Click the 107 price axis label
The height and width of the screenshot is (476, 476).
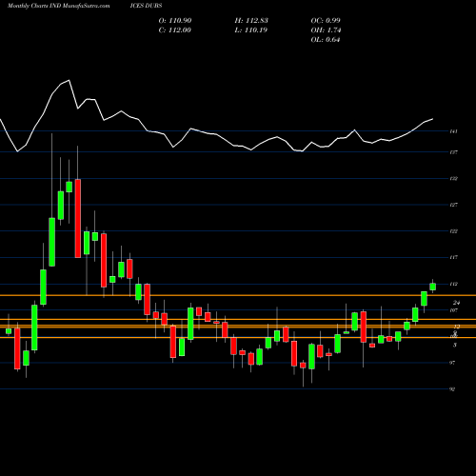(453, 310)
